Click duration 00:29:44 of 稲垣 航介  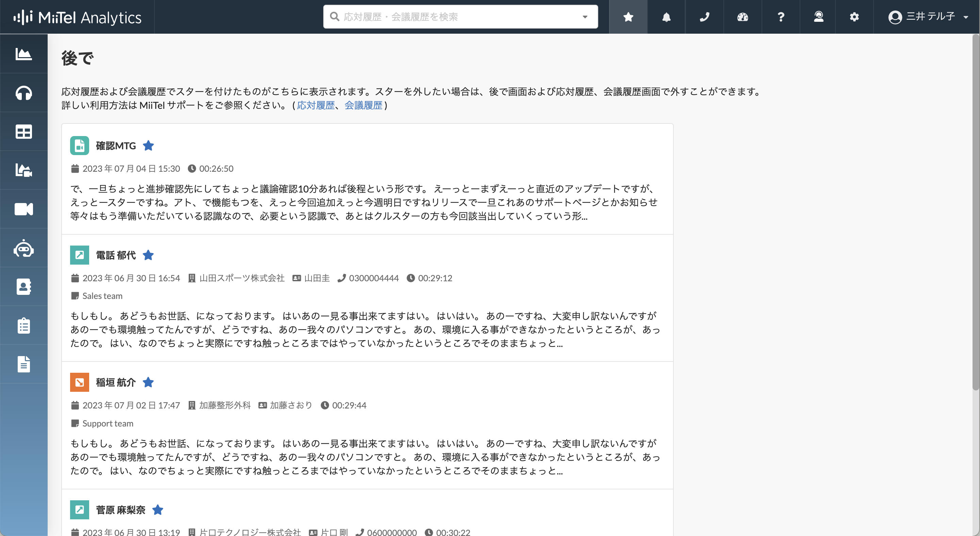349,405
